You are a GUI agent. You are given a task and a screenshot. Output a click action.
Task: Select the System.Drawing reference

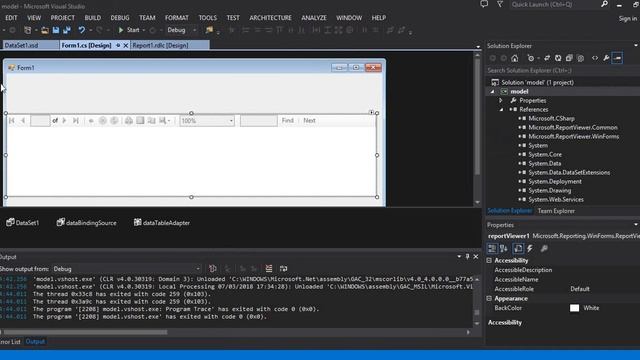tap(549, 191)
